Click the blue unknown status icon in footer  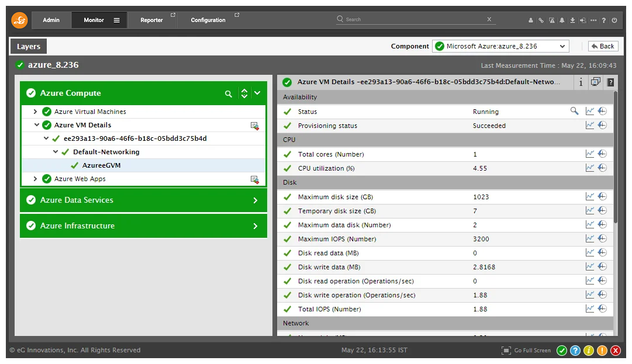click(x=575, y=351)
